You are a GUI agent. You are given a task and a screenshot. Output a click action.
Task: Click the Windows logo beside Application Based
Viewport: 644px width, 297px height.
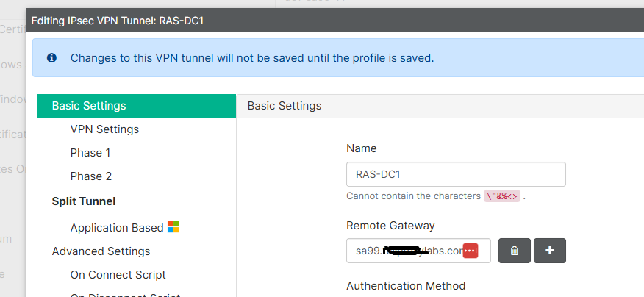coord(173,227)
